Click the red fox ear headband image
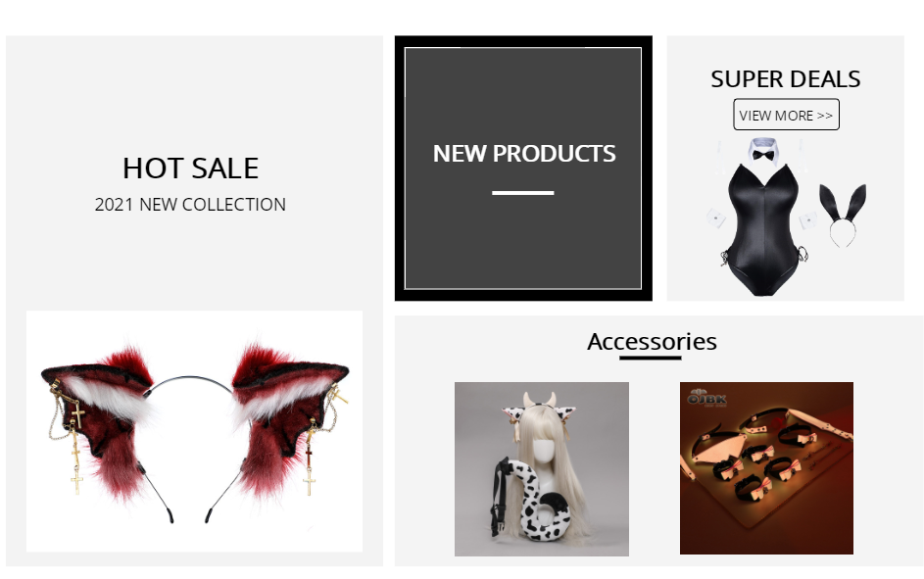The image size is (924, 579). point(194,431)
